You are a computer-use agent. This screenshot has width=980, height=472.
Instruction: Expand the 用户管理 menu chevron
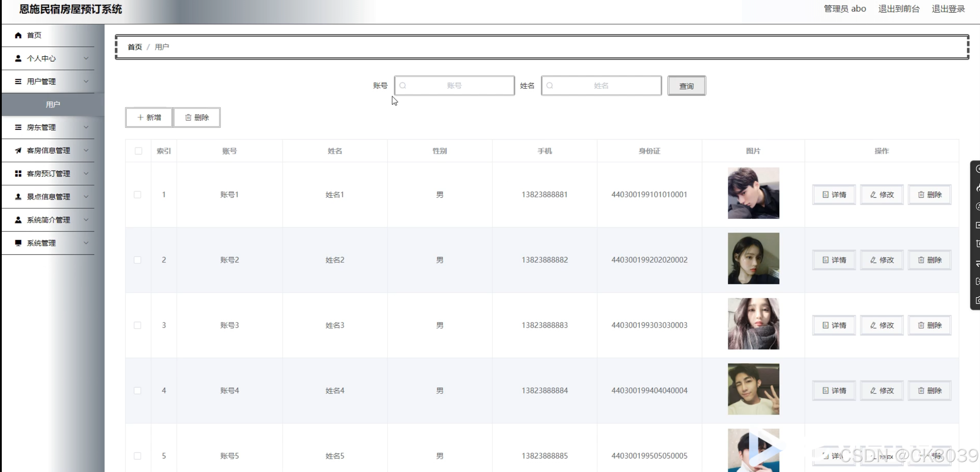tap(86, 81)
